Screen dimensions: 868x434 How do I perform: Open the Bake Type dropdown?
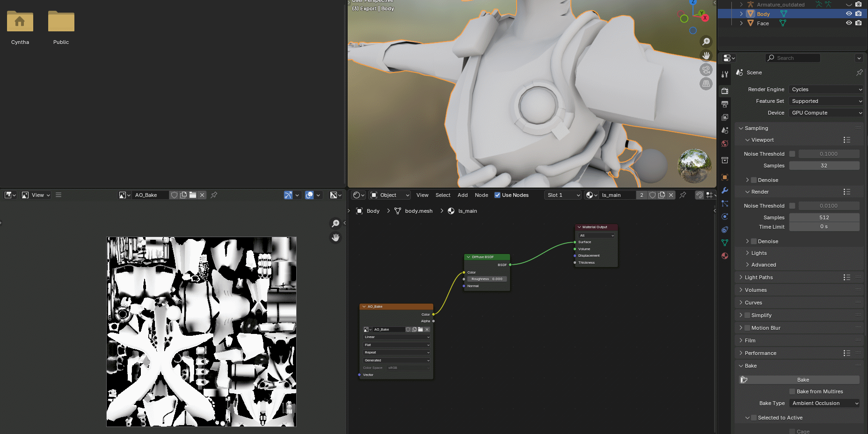(824, 403)
